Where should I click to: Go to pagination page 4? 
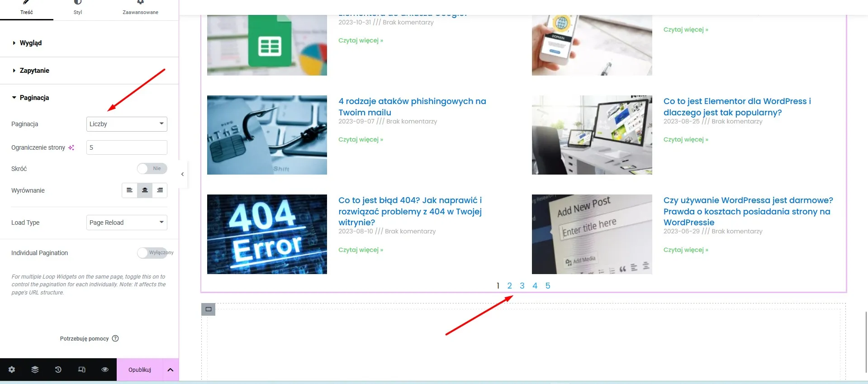535,286
